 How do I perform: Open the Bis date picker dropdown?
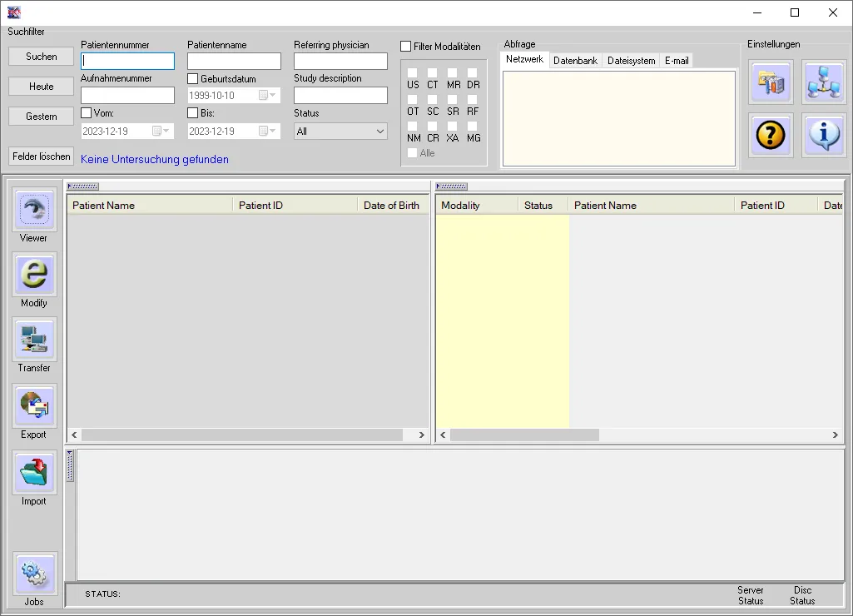point(268,132)
